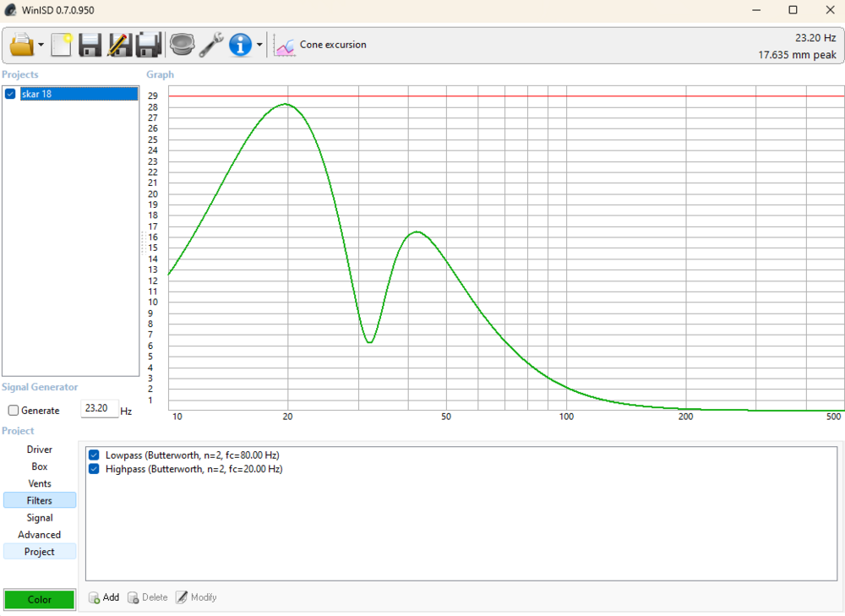Disable the Lowpass Butterworth filter checkbox

[94, 455]
